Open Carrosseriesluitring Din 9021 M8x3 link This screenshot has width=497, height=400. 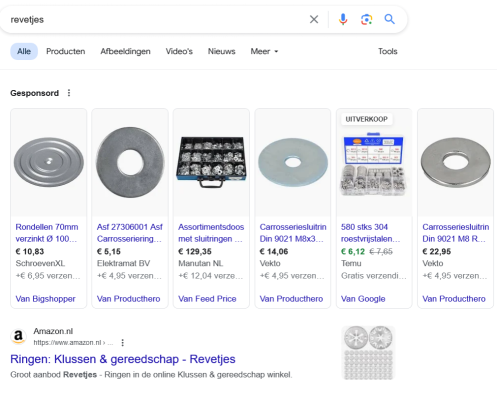click(x=293, y=233)
